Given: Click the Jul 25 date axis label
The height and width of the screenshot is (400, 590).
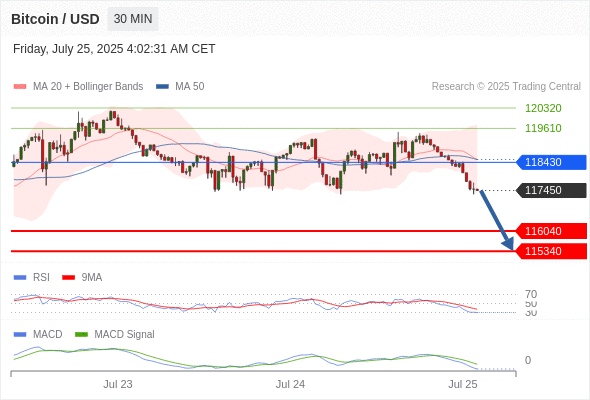Looking at the screenshot, I should 462,384.
